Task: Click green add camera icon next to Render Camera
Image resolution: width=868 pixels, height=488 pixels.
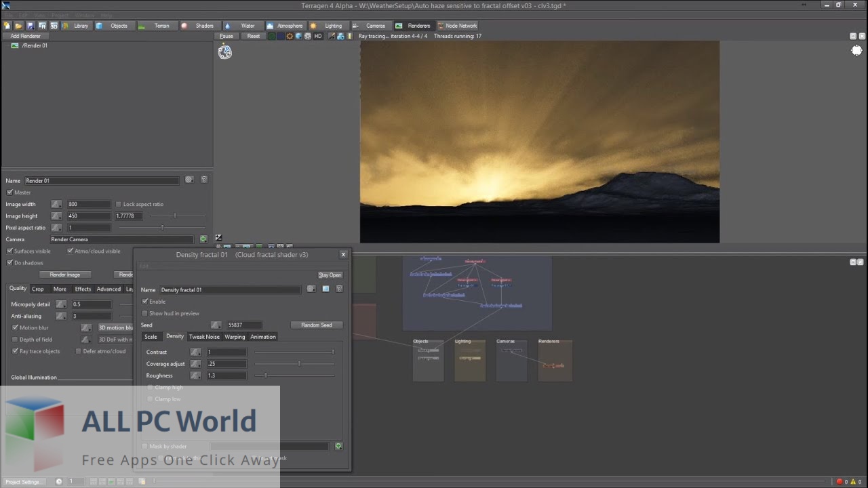Action: point(203,239)
